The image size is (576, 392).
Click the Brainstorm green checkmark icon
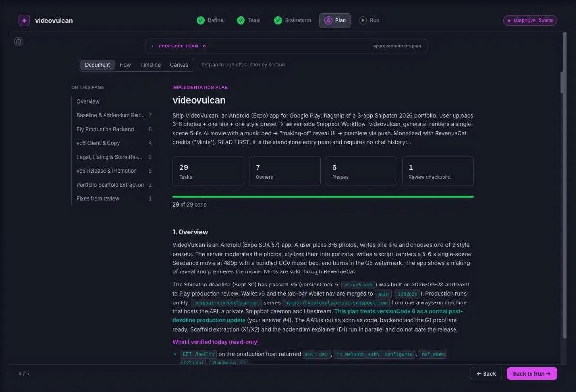(x=278, y=21)
